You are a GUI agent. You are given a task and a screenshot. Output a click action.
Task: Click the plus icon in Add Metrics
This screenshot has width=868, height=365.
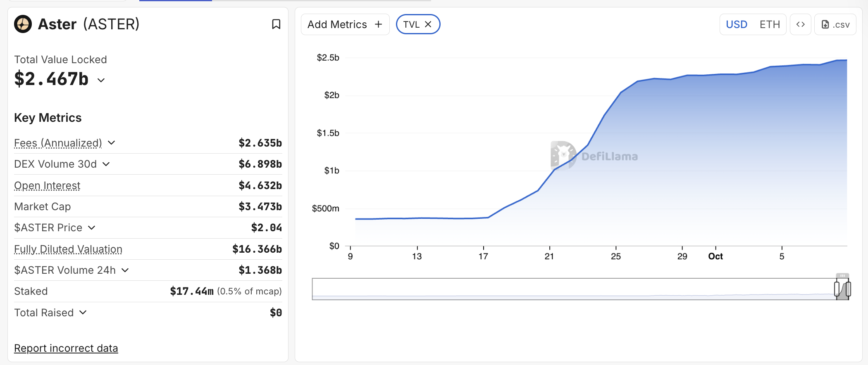pos(378,24)
